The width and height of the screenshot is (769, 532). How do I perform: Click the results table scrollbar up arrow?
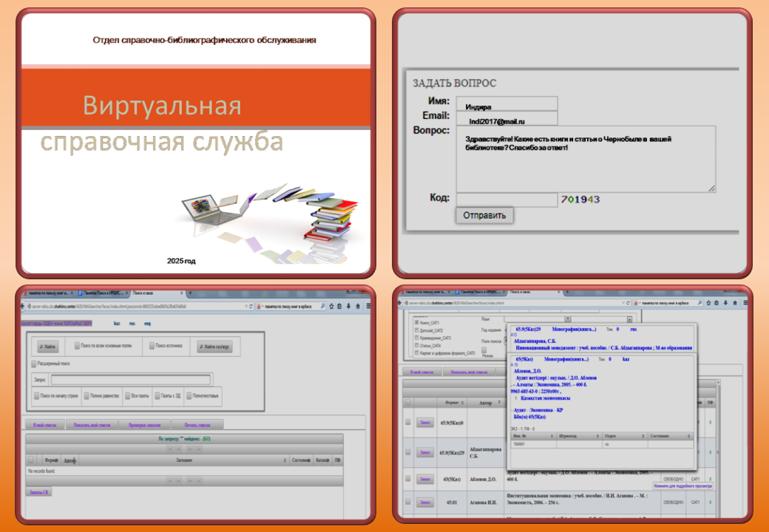pyautogui.click(x=719, y=385)
